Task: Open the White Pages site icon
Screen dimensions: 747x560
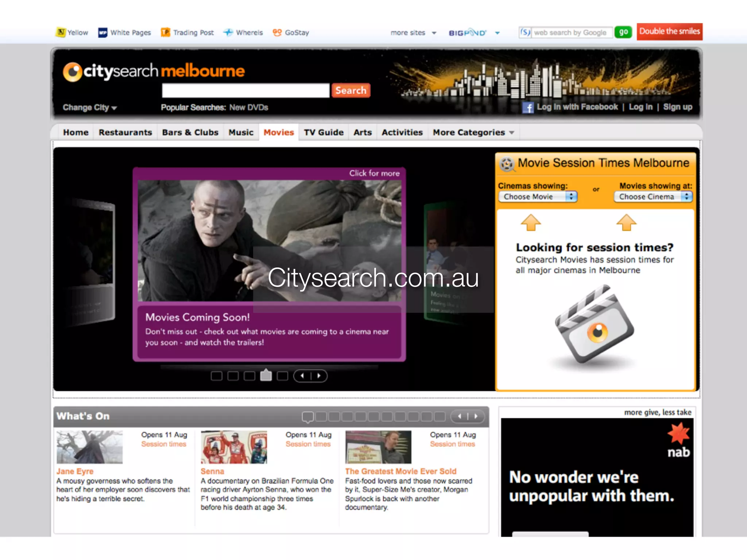Action: [102, 33]
